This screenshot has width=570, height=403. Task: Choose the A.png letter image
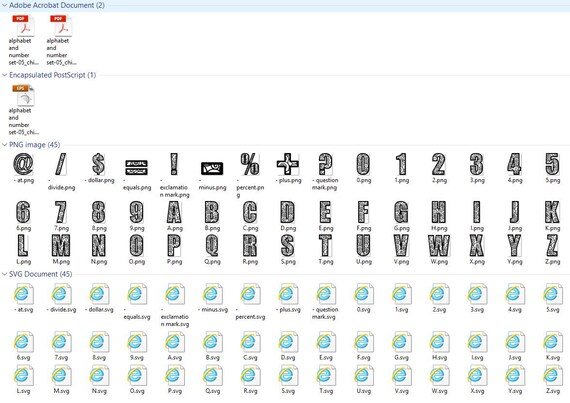(174, 212)
